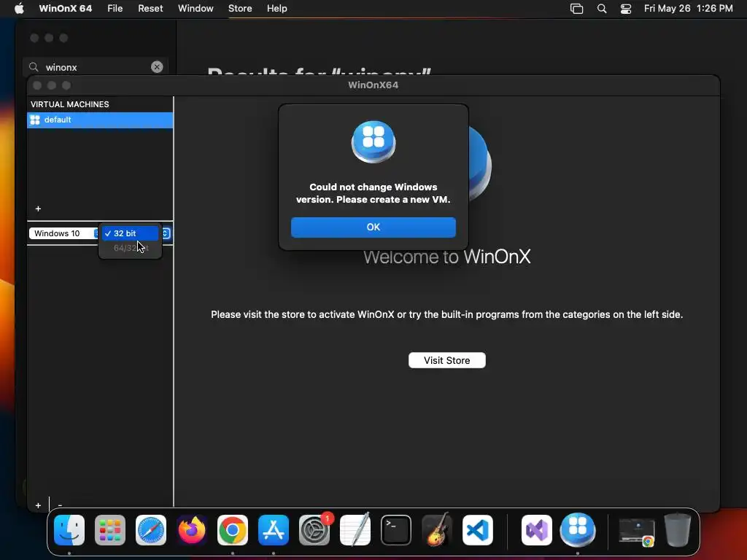Open the bit architecture dropdown arrows
The height and width of the screenshot is (560, 747).
tap(166, 233)
